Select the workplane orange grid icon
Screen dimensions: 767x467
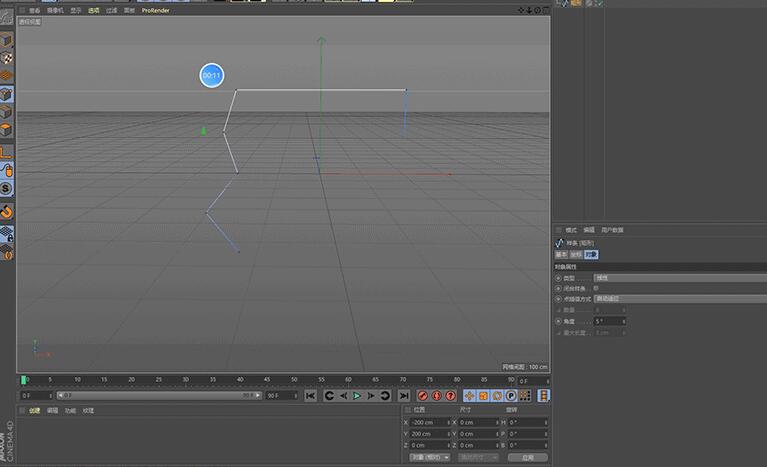[x=6, y=75]
